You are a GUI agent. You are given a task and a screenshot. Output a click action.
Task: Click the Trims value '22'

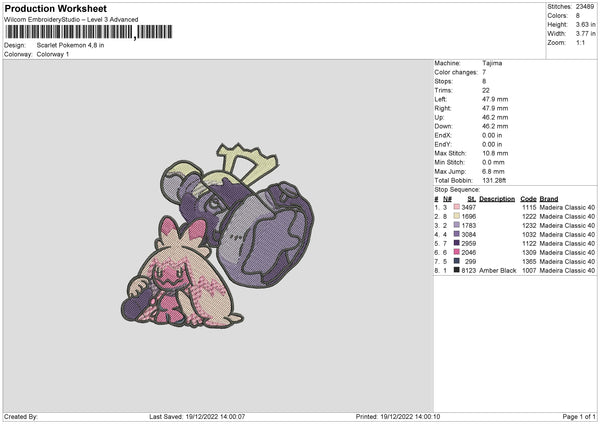point(486,90)
